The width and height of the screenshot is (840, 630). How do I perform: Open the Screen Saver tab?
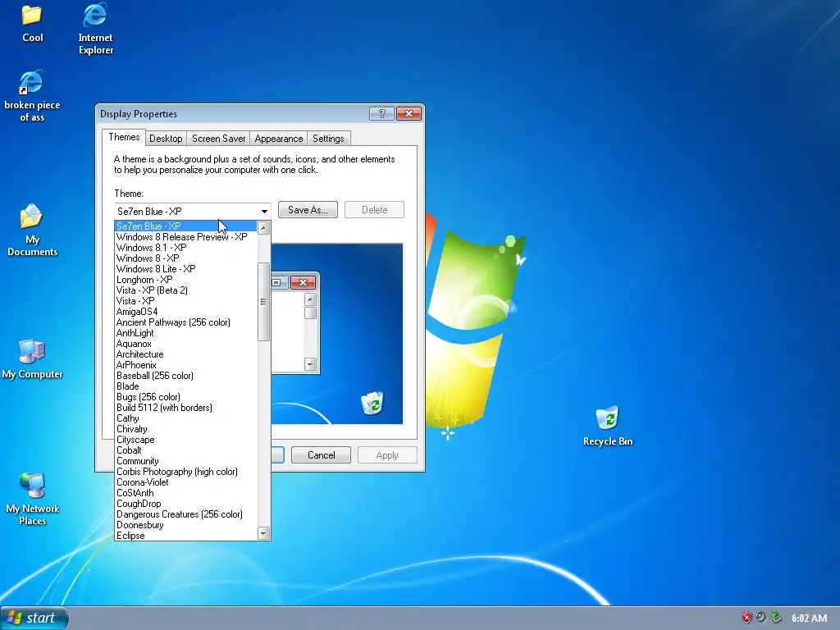(x=218, y=139)
